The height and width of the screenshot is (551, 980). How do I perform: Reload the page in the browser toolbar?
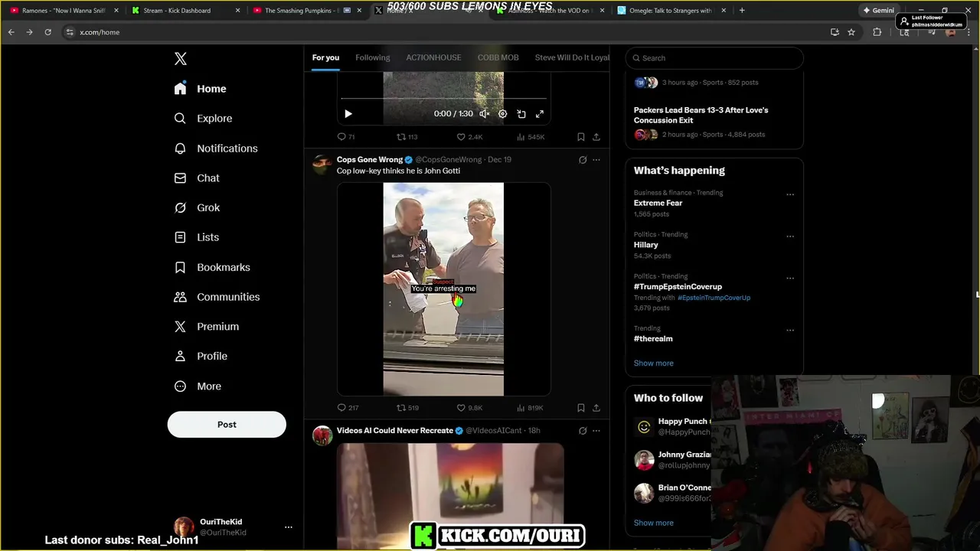point(47,32)
